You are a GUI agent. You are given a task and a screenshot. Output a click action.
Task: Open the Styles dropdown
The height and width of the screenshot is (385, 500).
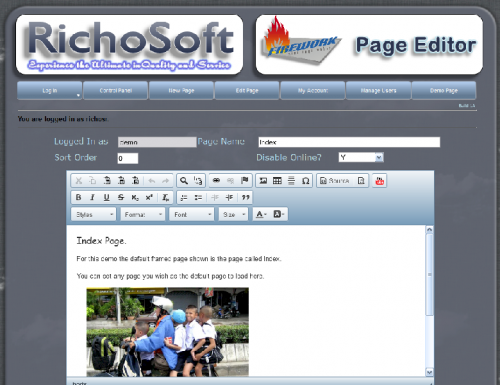[x=94, y=214]
